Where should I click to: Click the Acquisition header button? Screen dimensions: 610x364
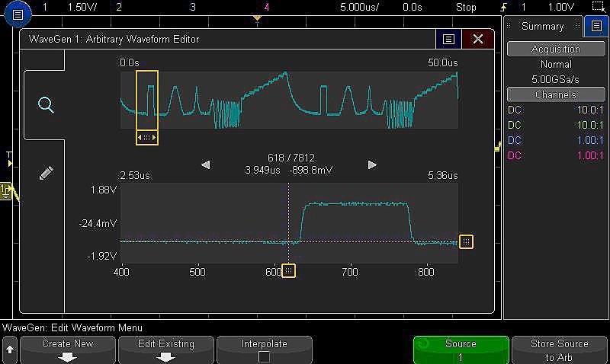pyautogui.click(x=556, y=49)
